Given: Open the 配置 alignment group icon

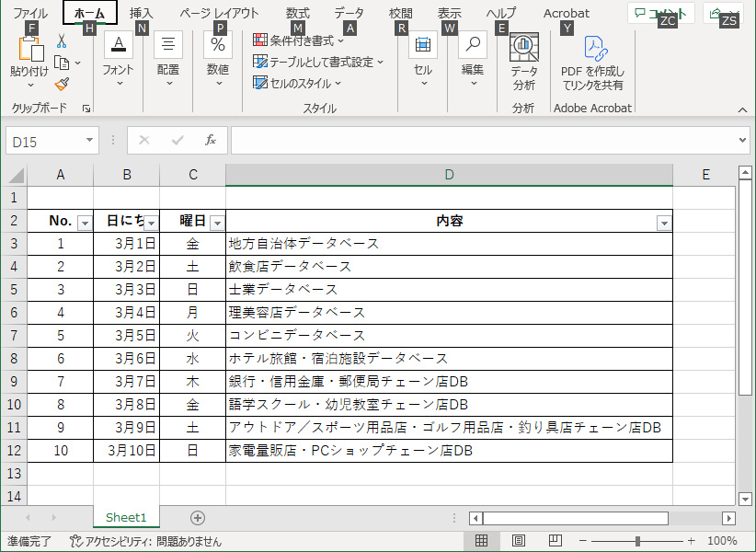Looking at the screenshot, I should [167, 45].
